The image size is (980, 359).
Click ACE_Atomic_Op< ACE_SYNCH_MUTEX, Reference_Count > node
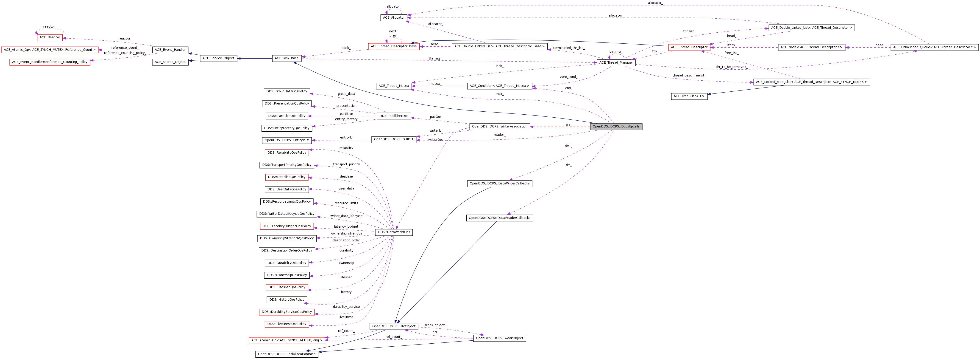tap(50, 50)
